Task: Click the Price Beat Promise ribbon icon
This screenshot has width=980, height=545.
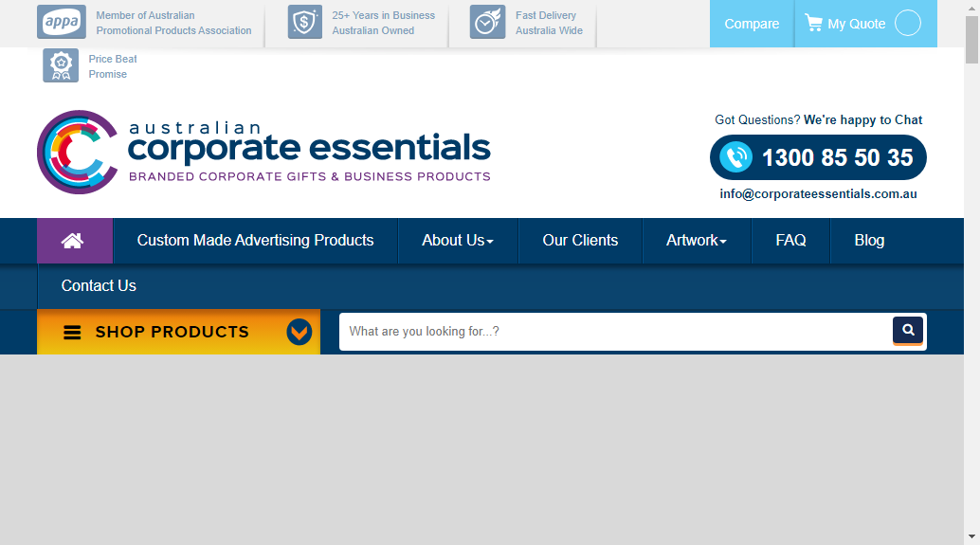Action: [61, 65]
